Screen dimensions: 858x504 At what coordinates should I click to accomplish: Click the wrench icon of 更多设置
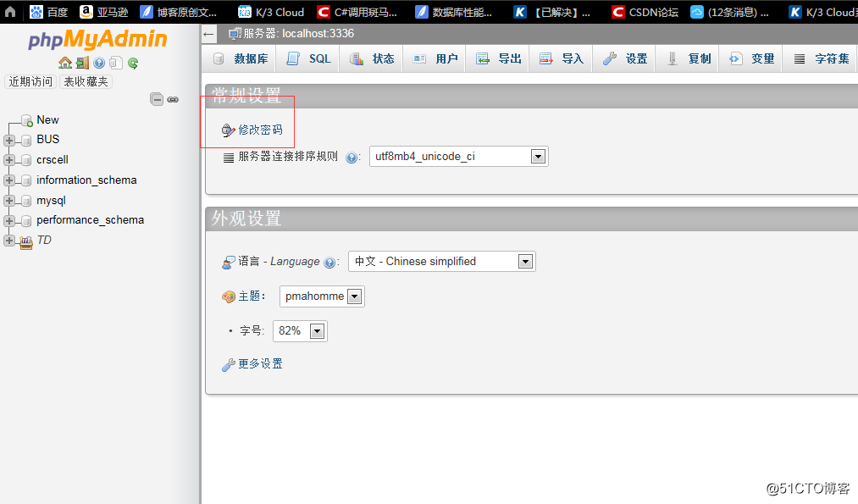[x=228, y=365]
